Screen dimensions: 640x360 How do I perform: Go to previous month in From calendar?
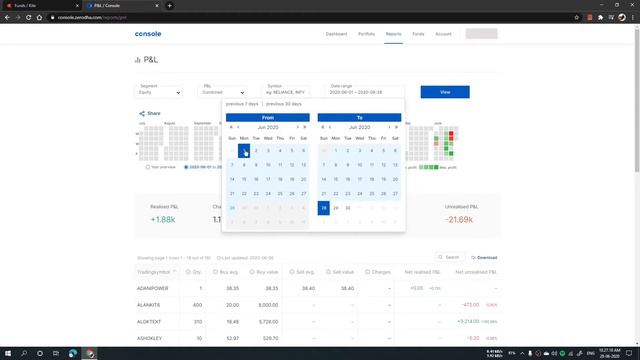238,127
